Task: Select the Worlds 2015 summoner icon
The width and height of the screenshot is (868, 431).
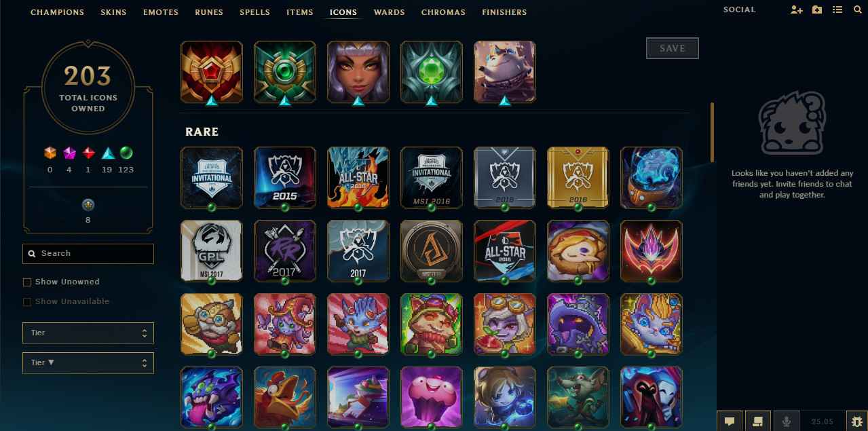Action: (x=284, y=177)
